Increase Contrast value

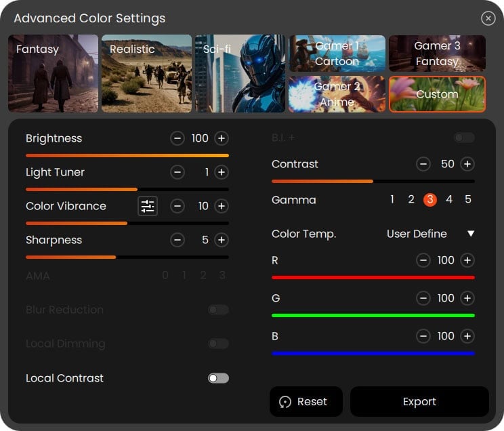click(x=467, y=164)
